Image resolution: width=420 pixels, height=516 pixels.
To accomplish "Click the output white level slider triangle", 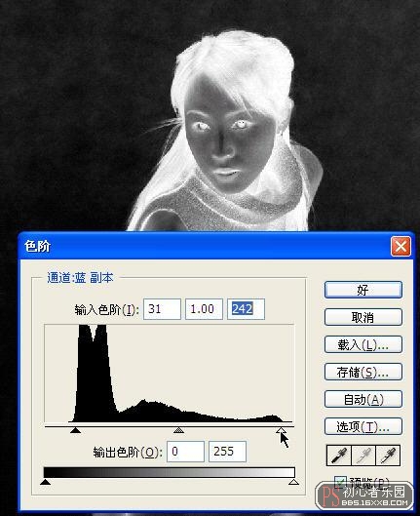I will point(293,482).
